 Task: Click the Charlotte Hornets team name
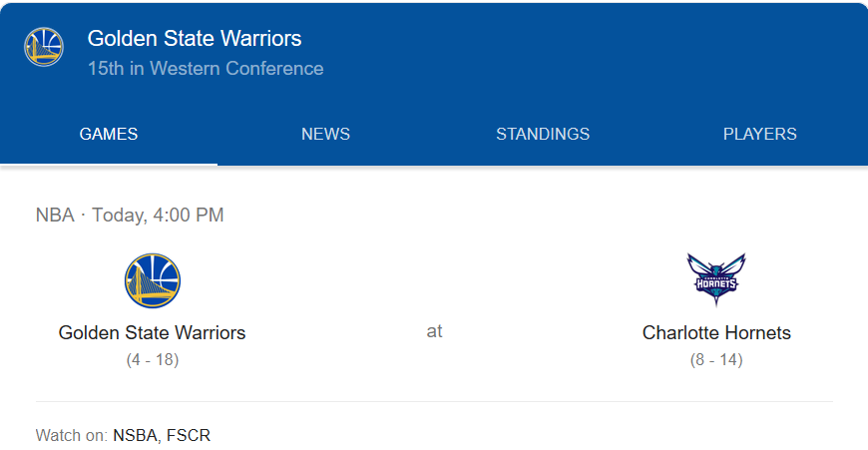coord(716,332)
